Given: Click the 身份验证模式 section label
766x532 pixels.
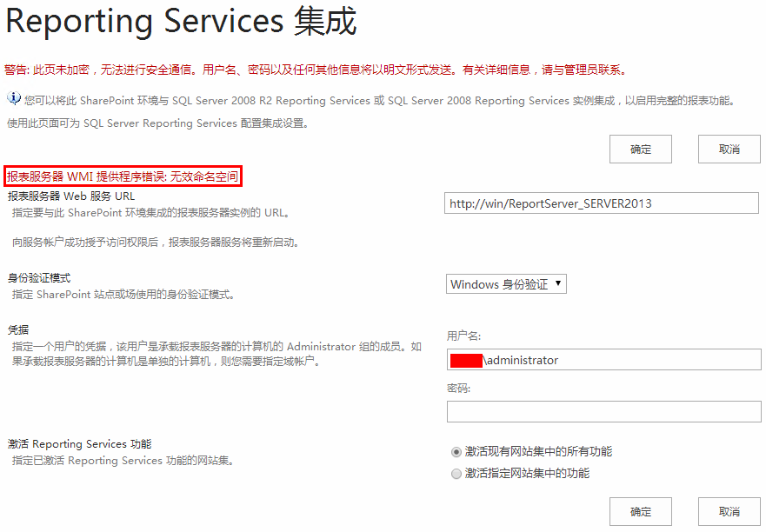Looking at the screenshot, I should [x=39, y=278].
